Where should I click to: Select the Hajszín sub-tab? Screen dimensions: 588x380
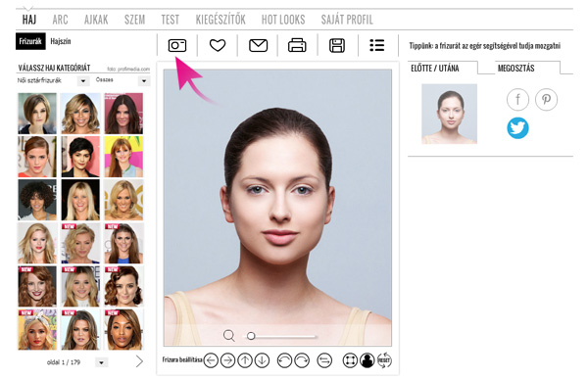pos(61,41)
